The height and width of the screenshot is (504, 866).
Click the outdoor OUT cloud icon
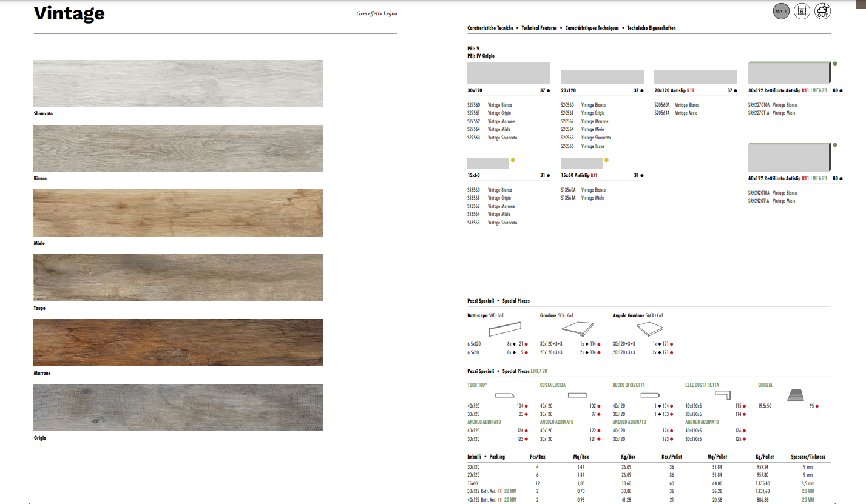[823, 11]
